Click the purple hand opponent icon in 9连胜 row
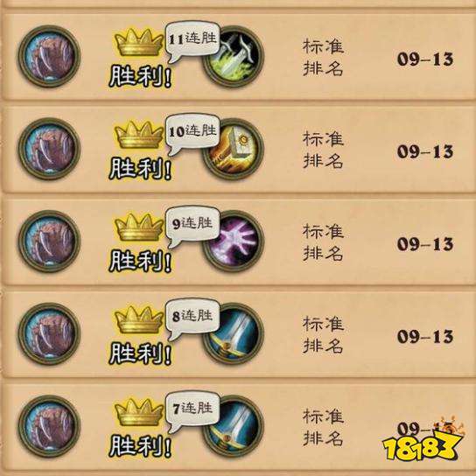This screenshot has width=476, height=476. 234,241
